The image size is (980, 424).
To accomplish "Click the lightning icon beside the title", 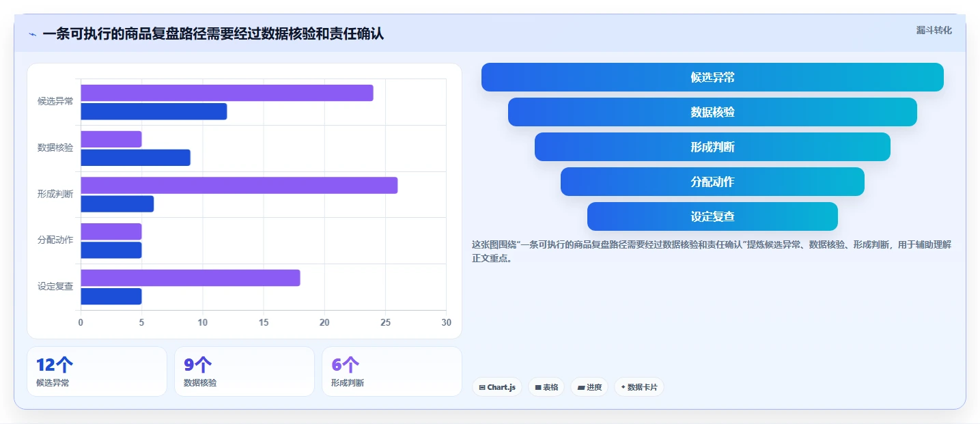I will click(x=33, y=34).
